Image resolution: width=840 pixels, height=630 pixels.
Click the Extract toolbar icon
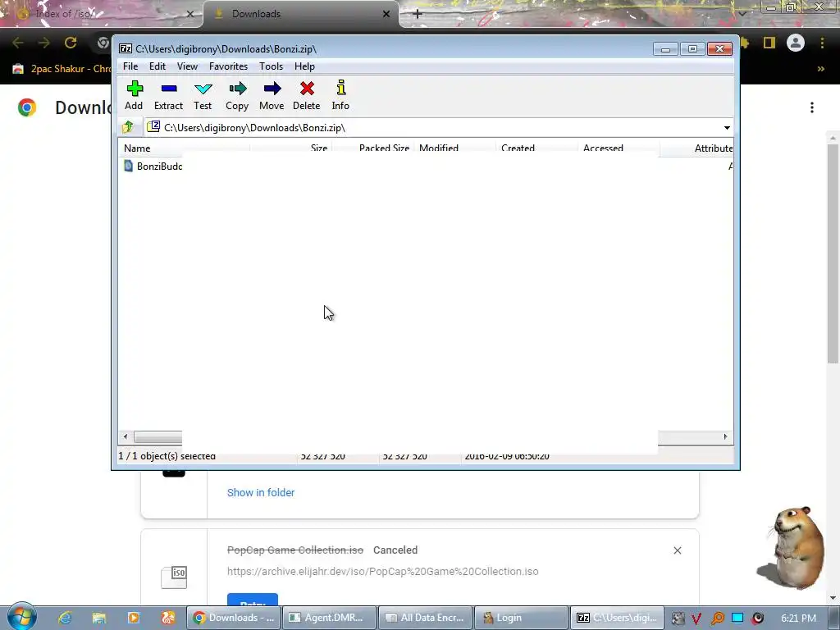[169, 95]
